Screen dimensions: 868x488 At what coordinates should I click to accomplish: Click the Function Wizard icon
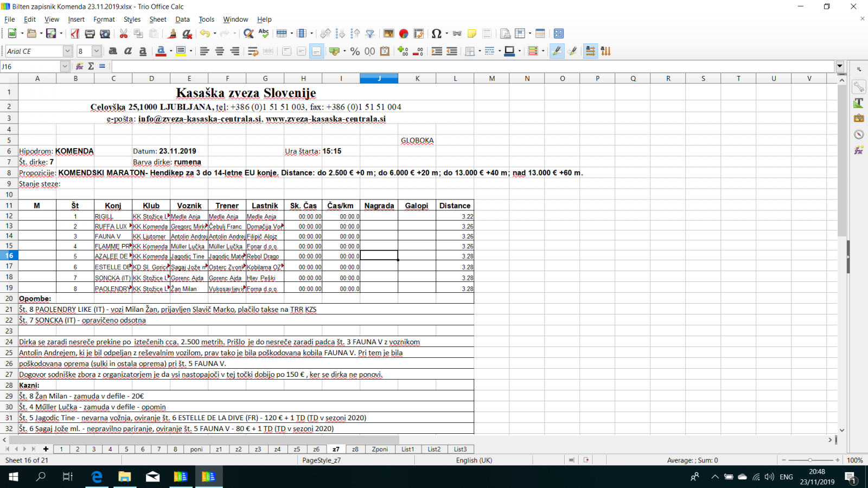pyautogui.click(x=79, y=66)
